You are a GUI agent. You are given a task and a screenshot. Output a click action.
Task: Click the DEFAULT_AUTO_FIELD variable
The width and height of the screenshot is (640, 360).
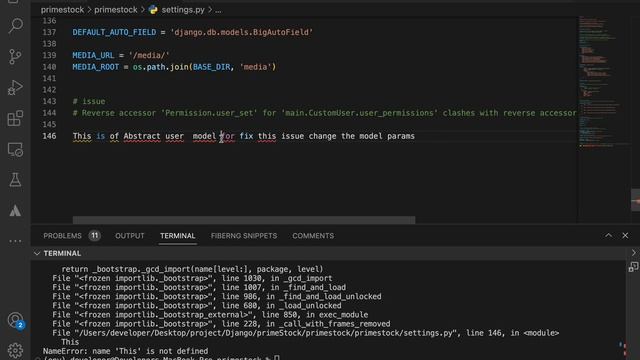[x=114, y=32]
